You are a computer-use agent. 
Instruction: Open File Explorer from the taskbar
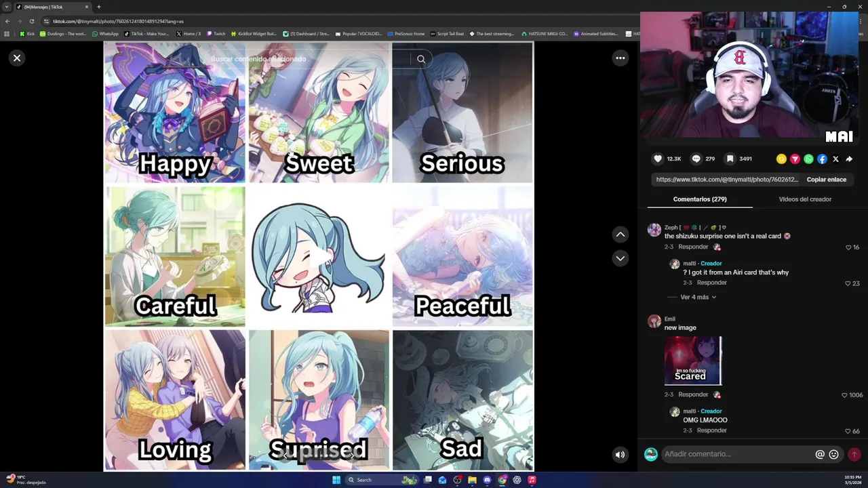pyautogui.click(x=472, y=480)
